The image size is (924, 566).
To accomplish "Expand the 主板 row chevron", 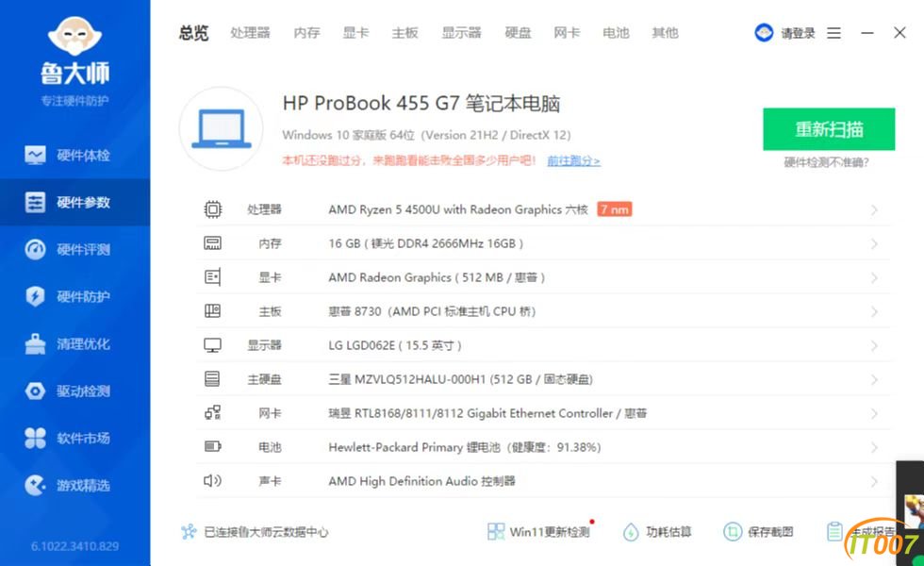I will [874, 311].
